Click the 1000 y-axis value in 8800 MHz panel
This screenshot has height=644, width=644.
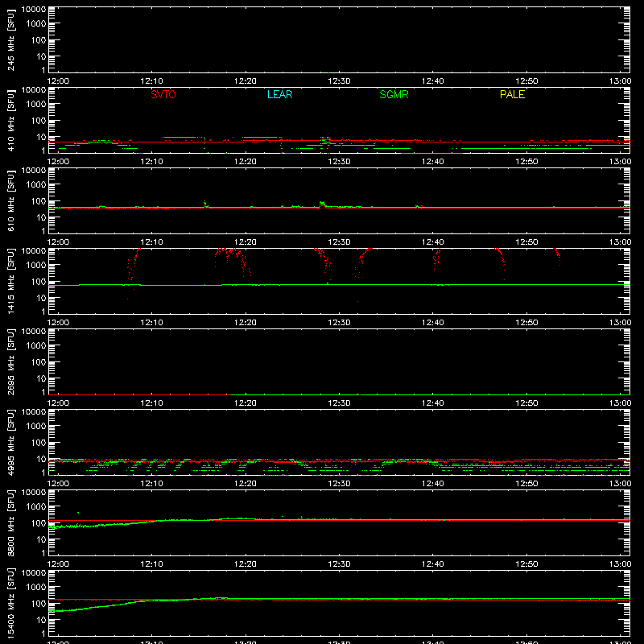tap(36, 506)
